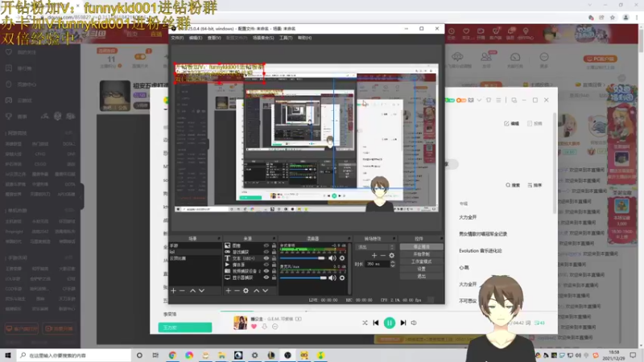
Task: Move source down in Sources panel
Action: tap(266, 290)
